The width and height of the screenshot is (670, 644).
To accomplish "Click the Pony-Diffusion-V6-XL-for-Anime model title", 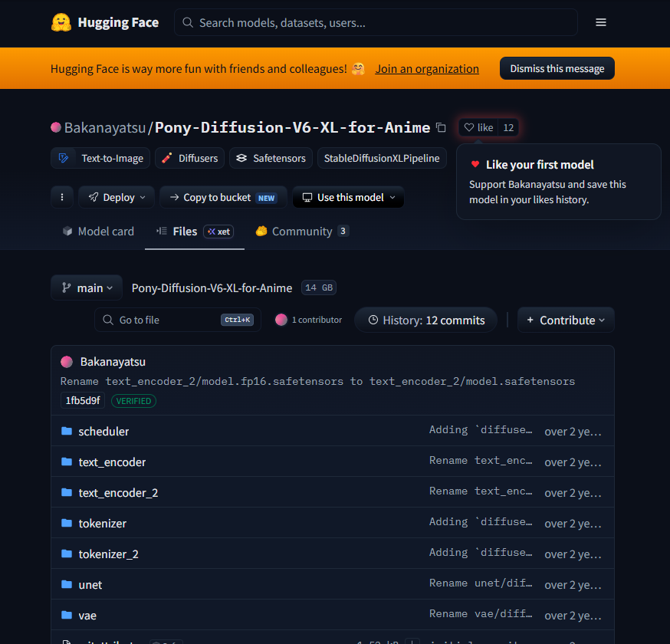I will tap(292, 127).
